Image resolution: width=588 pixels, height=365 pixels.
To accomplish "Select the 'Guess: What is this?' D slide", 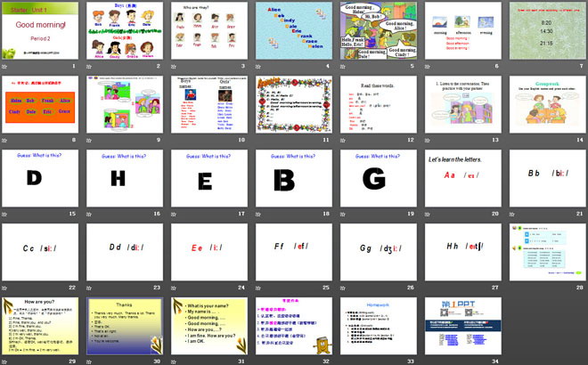I will point(40,178).
